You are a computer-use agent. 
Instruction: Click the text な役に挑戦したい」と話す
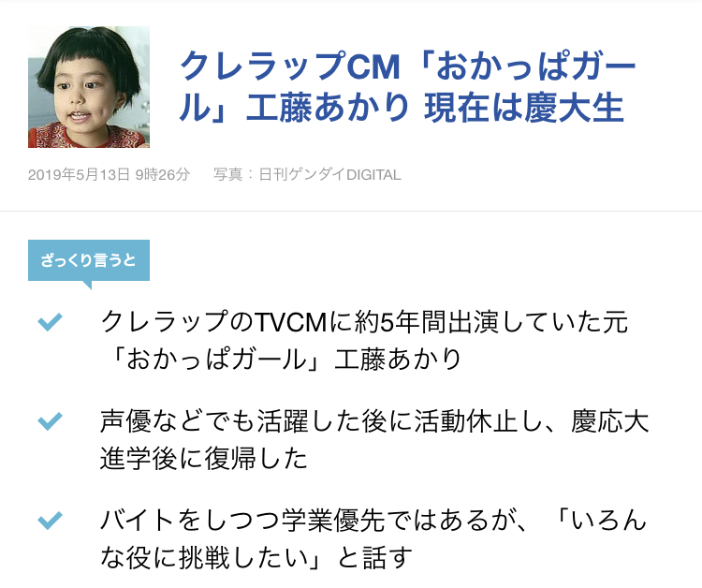(256, 558)
